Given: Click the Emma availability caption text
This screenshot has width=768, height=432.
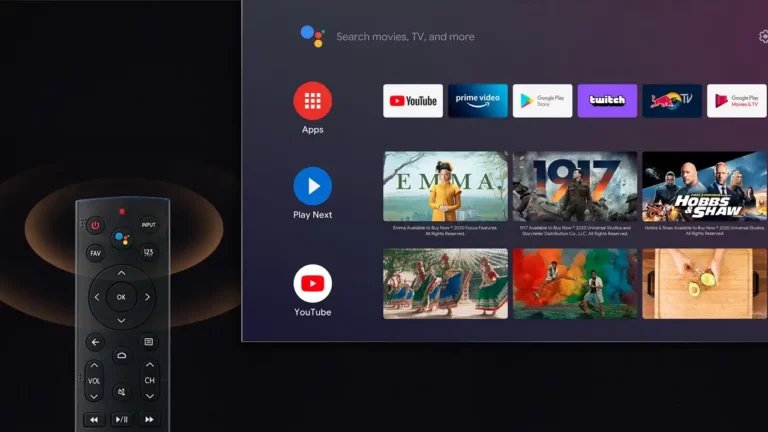Looking at the screenshot, I should coord(445,231).
